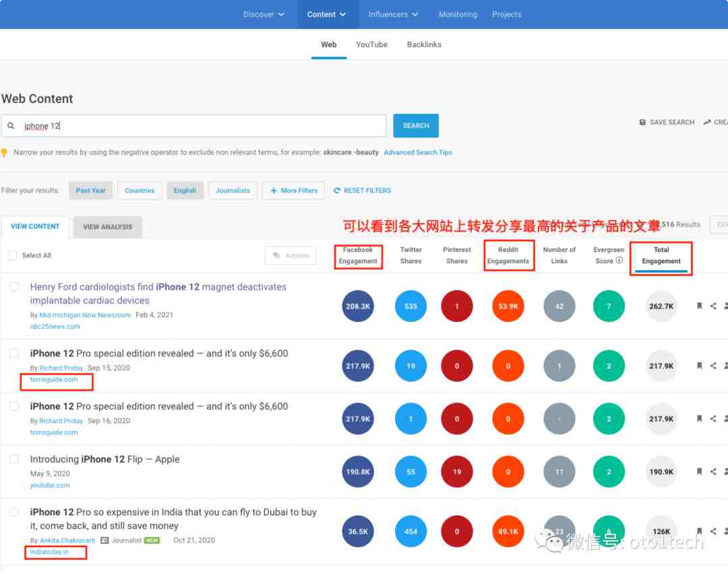Viewport: 728px width, 574px height.
Task: Click the 535 Twitter shares badge
Action: pos(411,307)
